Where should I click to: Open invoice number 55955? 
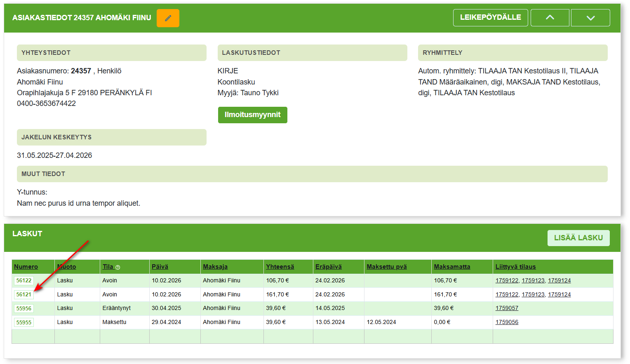click(24, 323)
